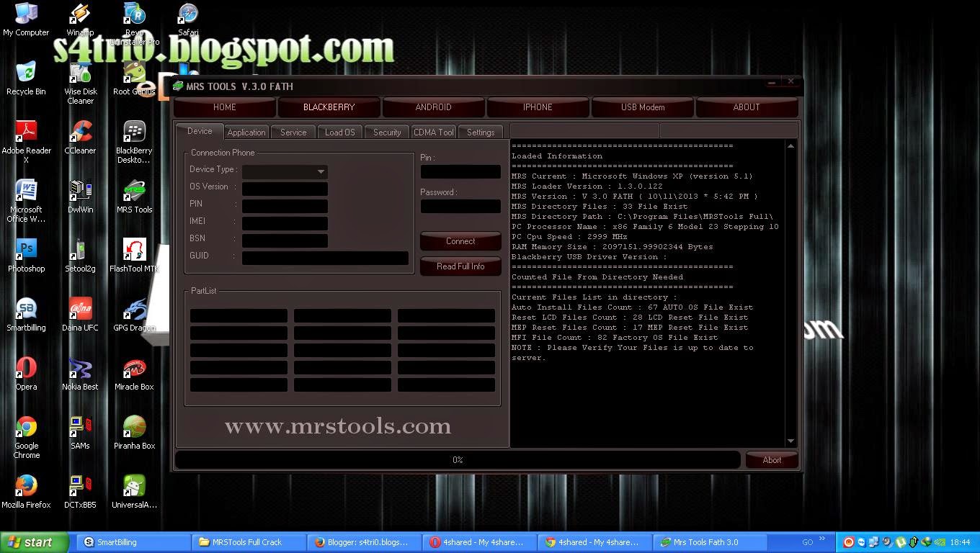Open Microsoft Office Word desktop icon
Viewport: 980px width, 553px height.
pyautogui.click(x=26, y=201)
